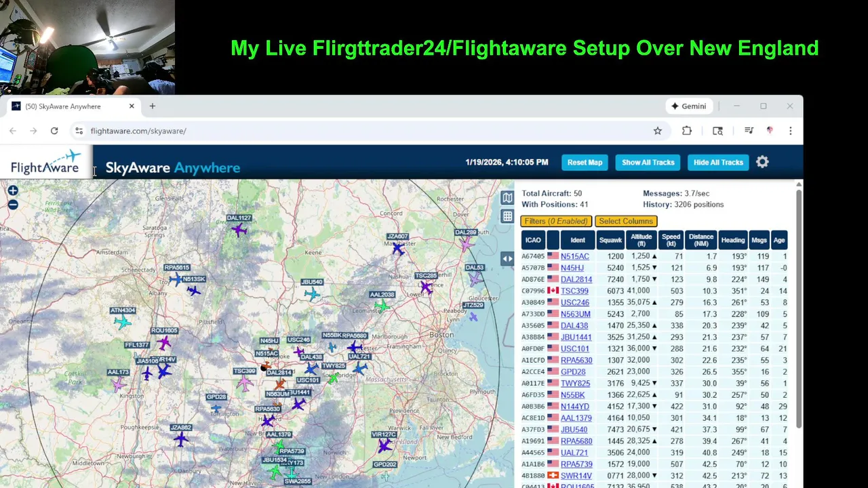Click the Reset Map button
Image resolution: width=868 pixels, height=488 pixels.
pos(585,162)
